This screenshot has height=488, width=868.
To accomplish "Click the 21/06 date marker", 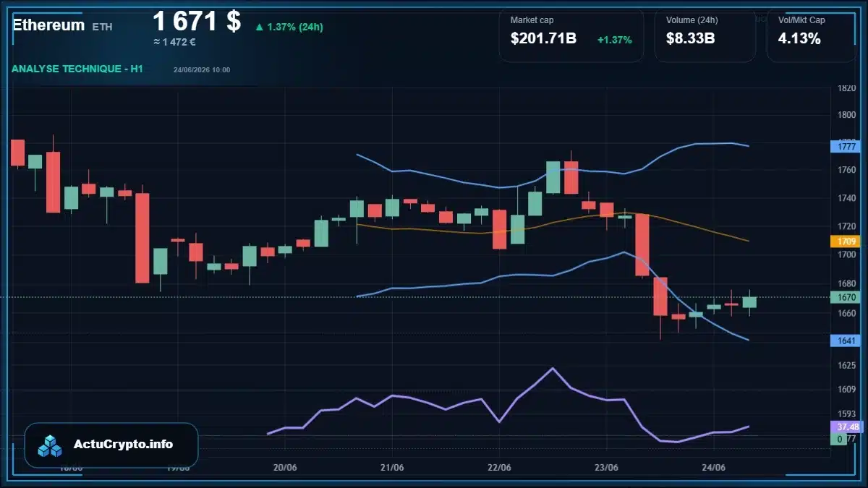I will 391,467.
